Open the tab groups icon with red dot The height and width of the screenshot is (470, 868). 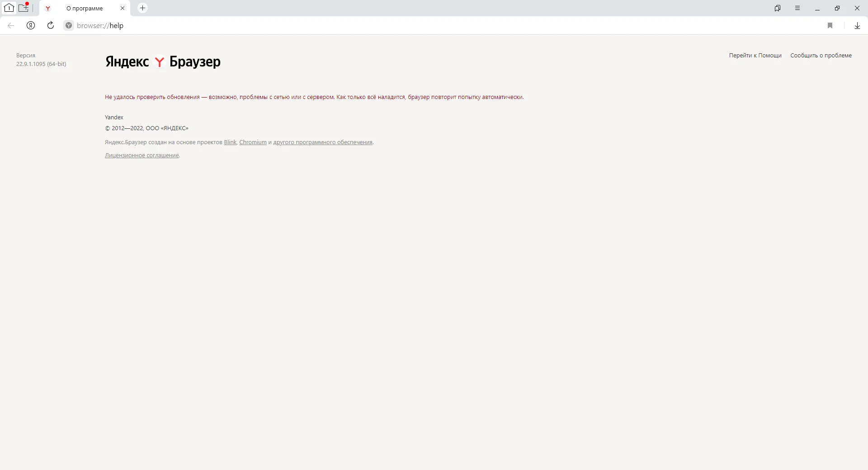(x=24, y=8)
